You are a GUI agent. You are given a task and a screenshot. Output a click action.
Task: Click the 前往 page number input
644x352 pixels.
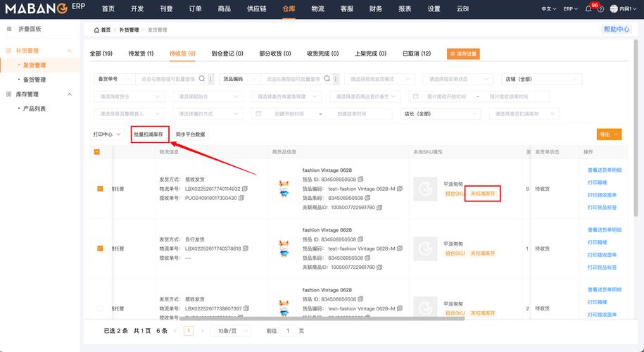click(x=288, y=331)
